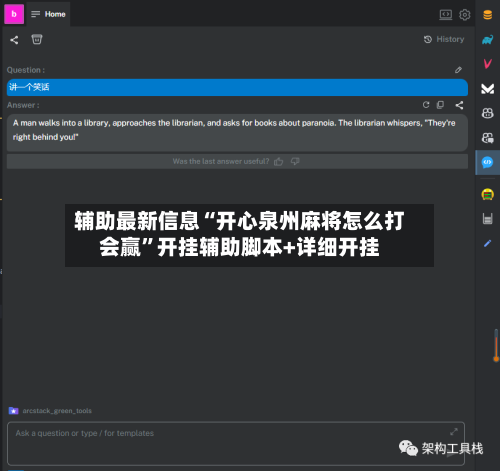Image resolution: width=500 pixels, height=471 pixels.
Task: Delete the conversation with trash icon
Action: pyautogui.click(x=37, y=39)
